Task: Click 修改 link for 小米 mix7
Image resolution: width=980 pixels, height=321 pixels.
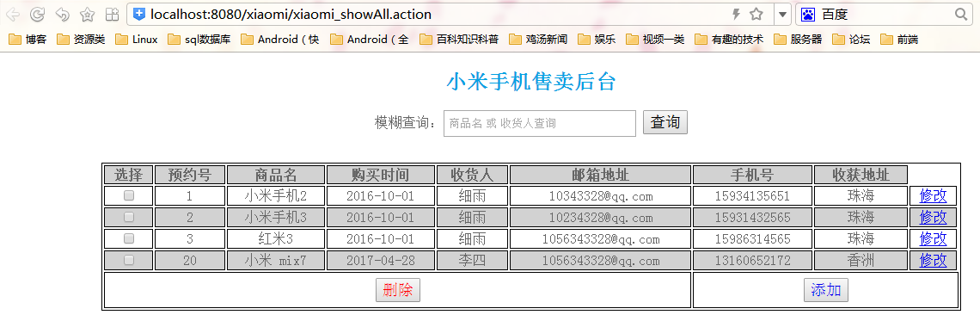Action: pos(933,260)
